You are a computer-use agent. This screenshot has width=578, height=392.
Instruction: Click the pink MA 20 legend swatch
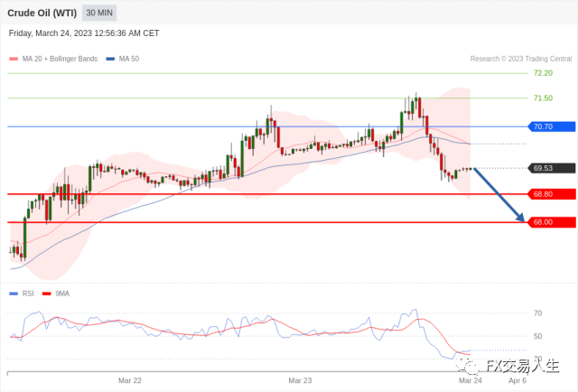(14, 59)
